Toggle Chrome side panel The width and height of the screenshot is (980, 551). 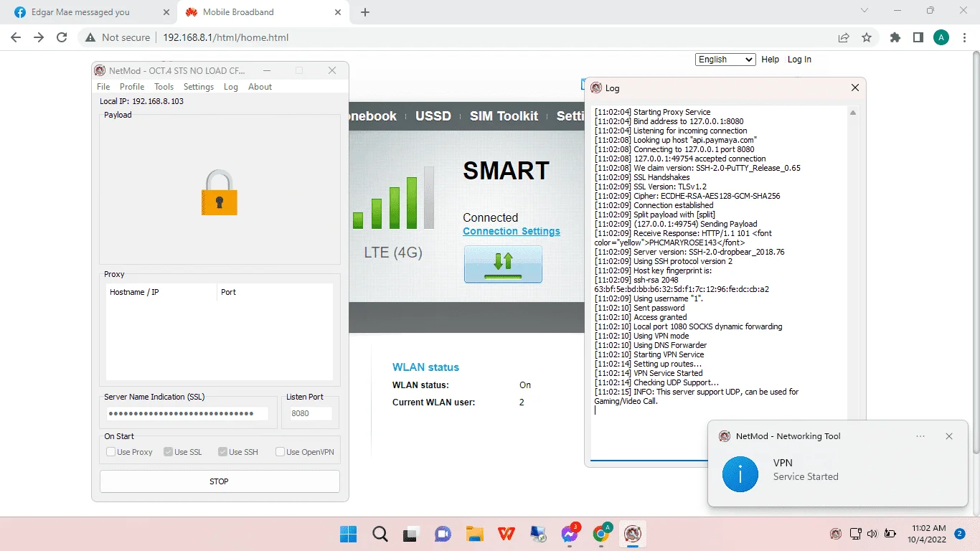pos(918,37)
